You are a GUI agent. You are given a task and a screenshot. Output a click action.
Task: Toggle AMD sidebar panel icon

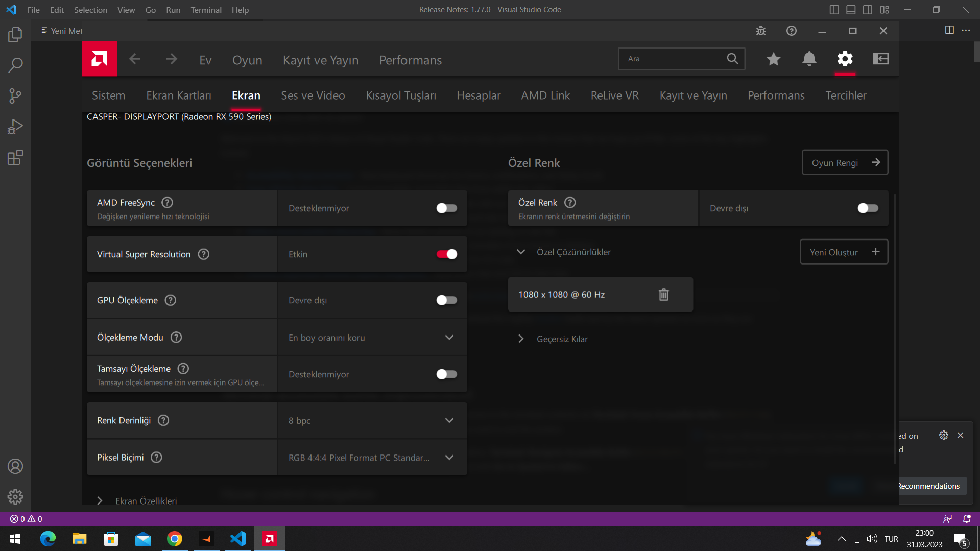tap(881, 59)
